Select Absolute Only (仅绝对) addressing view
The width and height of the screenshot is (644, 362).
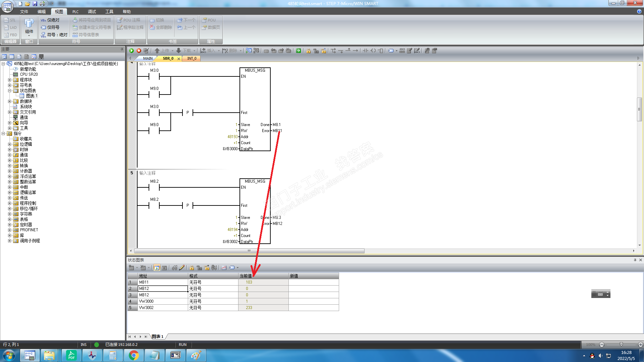tap(50, 20)
